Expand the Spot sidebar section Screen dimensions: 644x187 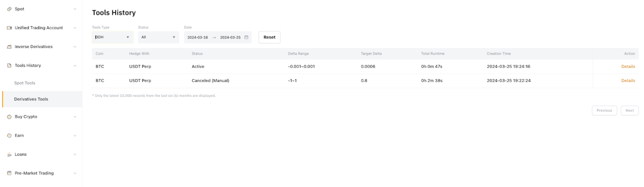(x=75, y=9)
